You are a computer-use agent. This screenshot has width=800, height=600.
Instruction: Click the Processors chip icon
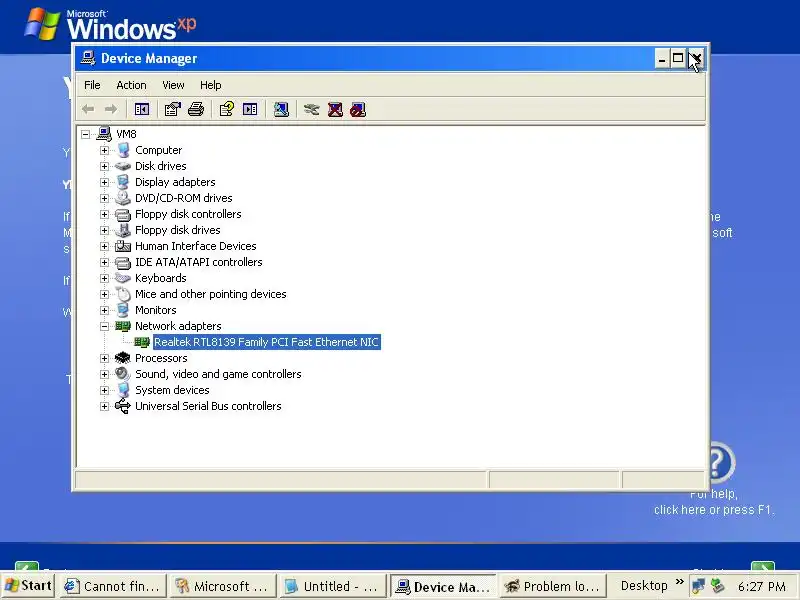pyautogui.click(x=123, y=358)
